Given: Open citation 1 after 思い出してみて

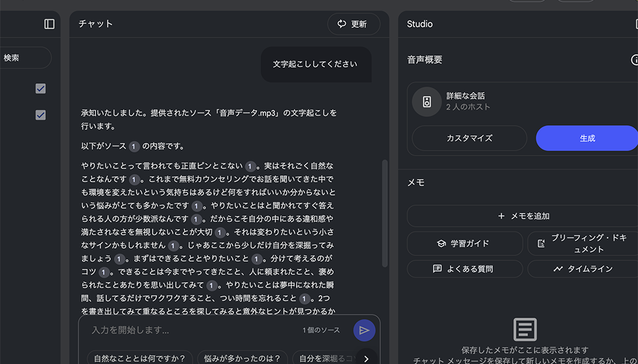Looking at the screenshot, I should (x=212, y=286).
